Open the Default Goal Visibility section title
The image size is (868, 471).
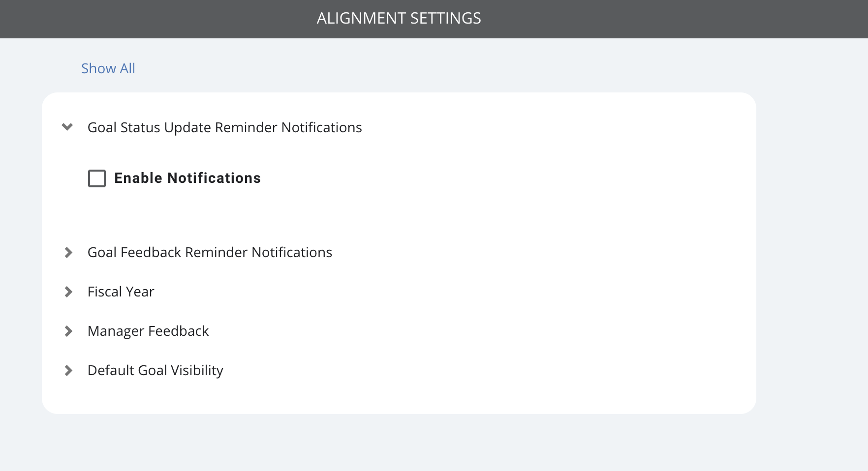(155, 370)
